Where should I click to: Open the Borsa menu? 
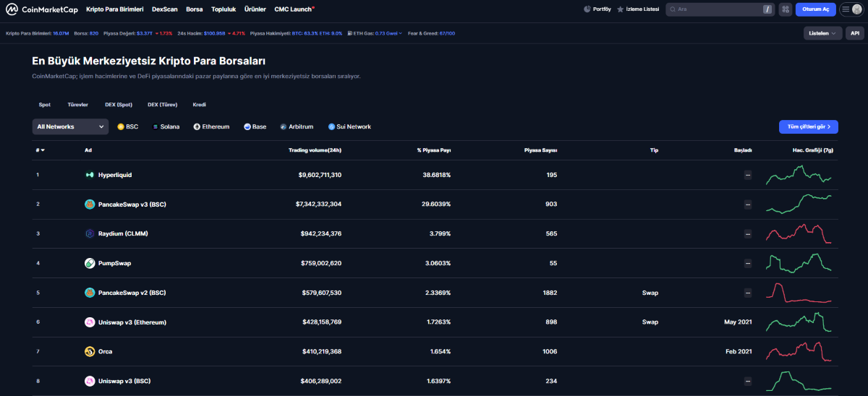[x=195, y=9]
